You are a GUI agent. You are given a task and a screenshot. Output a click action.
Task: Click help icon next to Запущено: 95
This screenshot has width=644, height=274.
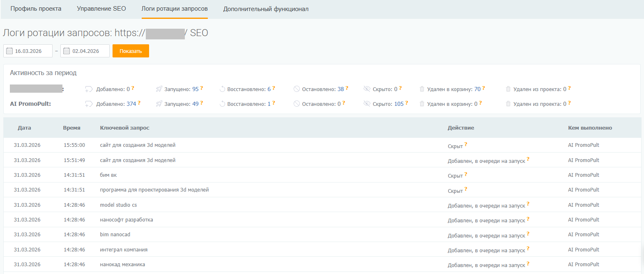coord(202,87)
